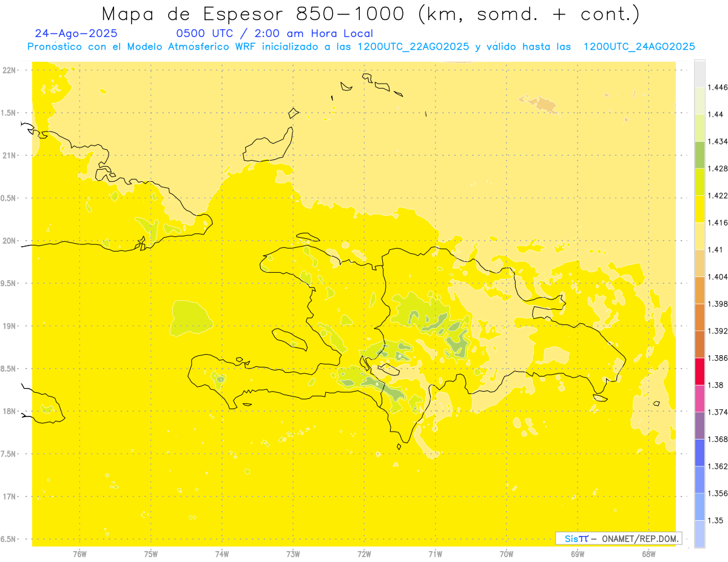Click the '72W' longitude label
The height and width of the screenshot is (562, 728).
(x=364, y=554)
